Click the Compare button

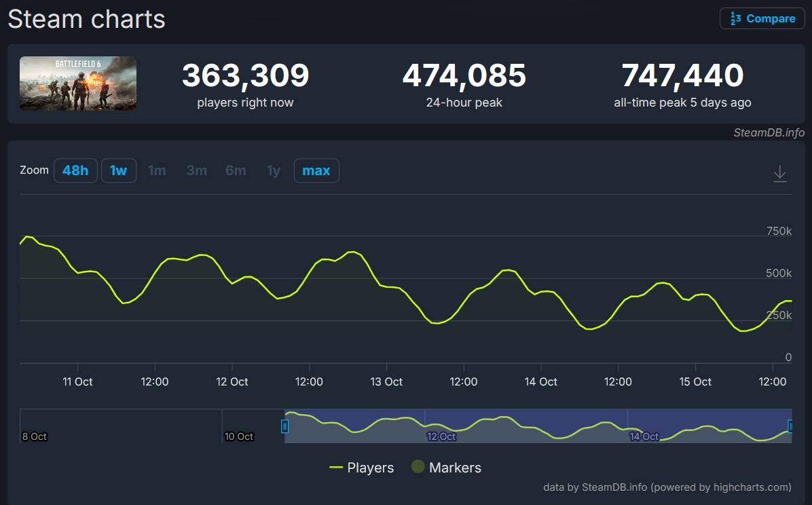tap(762, 18)
